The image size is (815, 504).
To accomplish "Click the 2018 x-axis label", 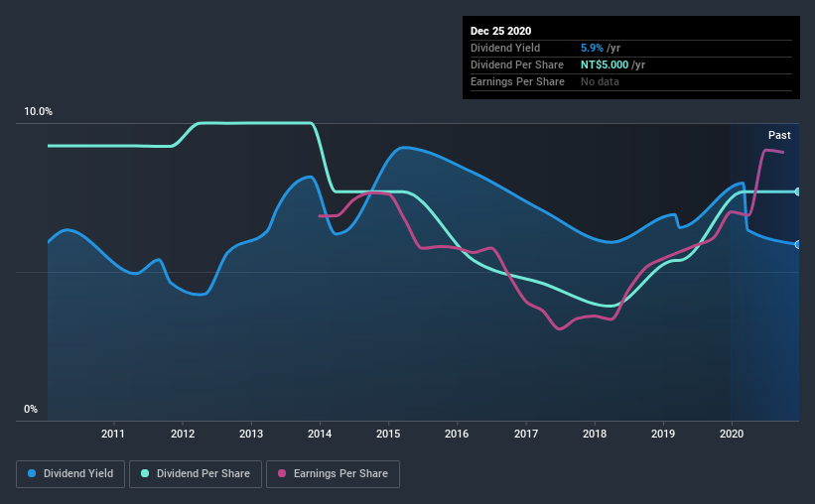I will (x=595, y=434).
